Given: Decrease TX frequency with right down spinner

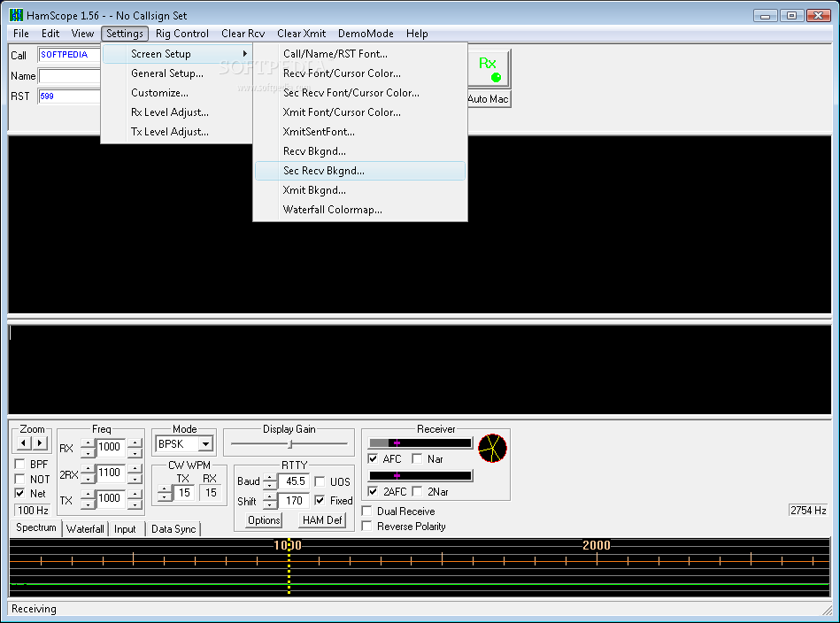Looking at the screenshot, I should tap(135, 504).
